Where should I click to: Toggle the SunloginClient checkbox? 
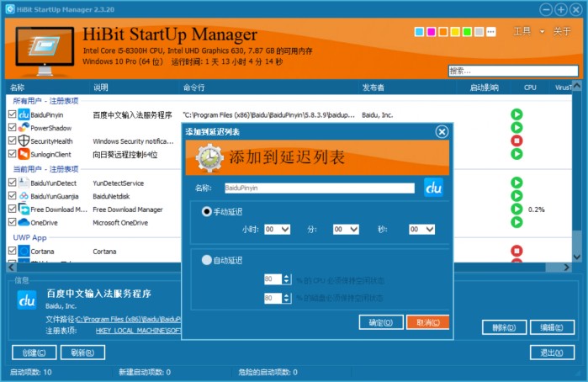pos(12,153)
